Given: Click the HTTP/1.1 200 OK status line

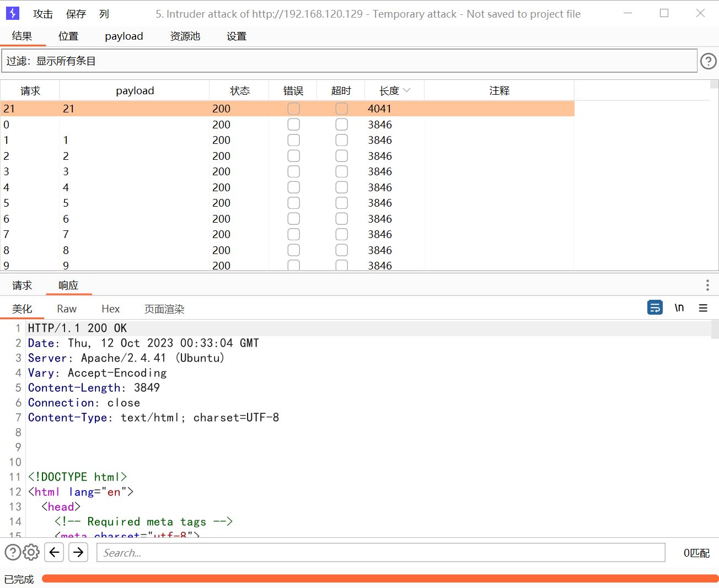Looking at the screenshot, I should point(78,328).
